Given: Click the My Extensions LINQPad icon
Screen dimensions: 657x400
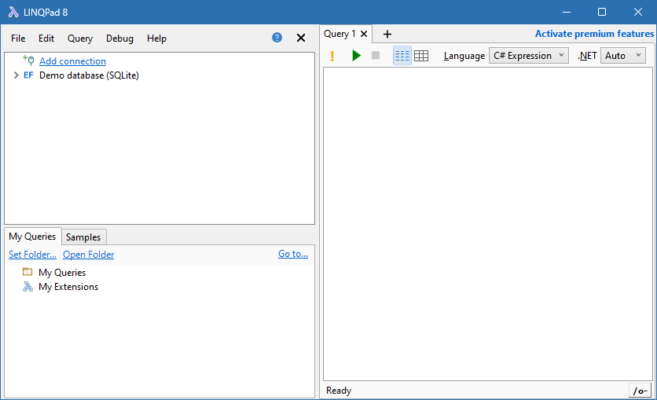Looking at the screenshot, I should (28, 287).
